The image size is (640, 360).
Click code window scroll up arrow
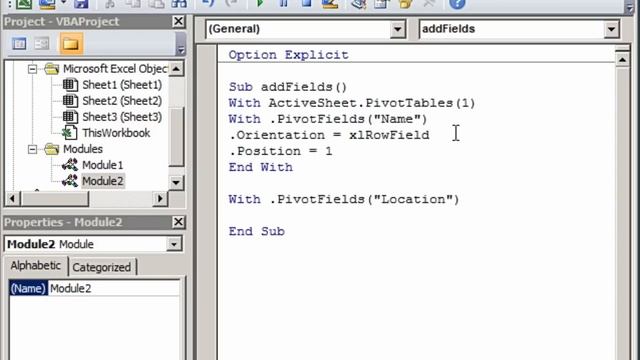click(622, 60)
